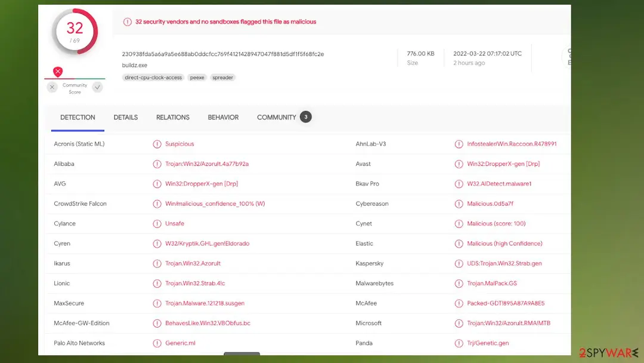The image size is (644, 363).
Task: Switch to the DETAILS tab
Action: click(126, 118)
